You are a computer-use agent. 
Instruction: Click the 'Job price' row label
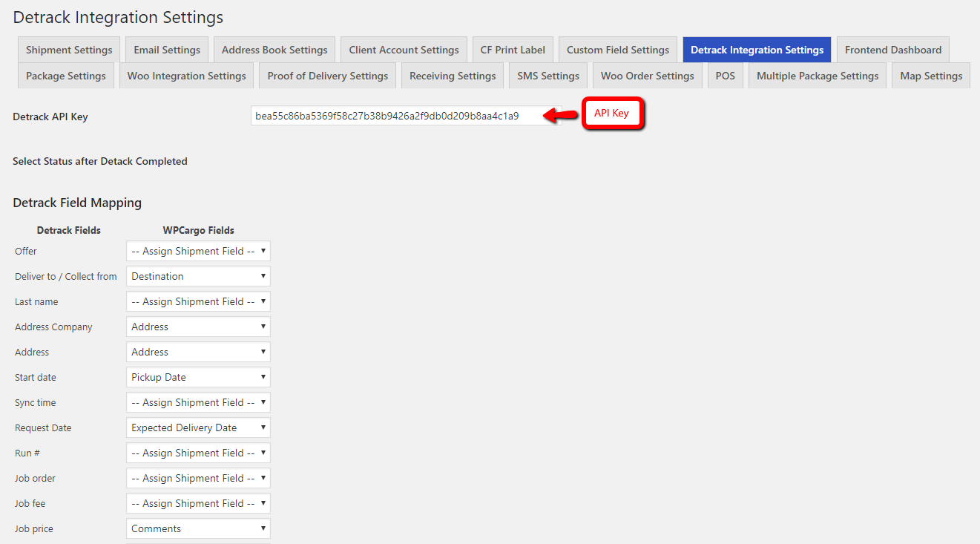point(34,528)
